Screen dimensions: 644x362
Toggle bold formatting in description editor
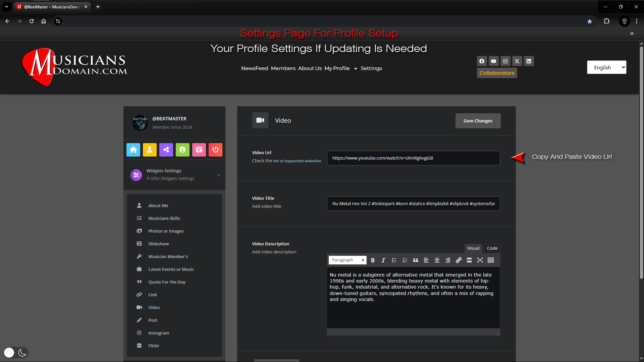[373, 260]
